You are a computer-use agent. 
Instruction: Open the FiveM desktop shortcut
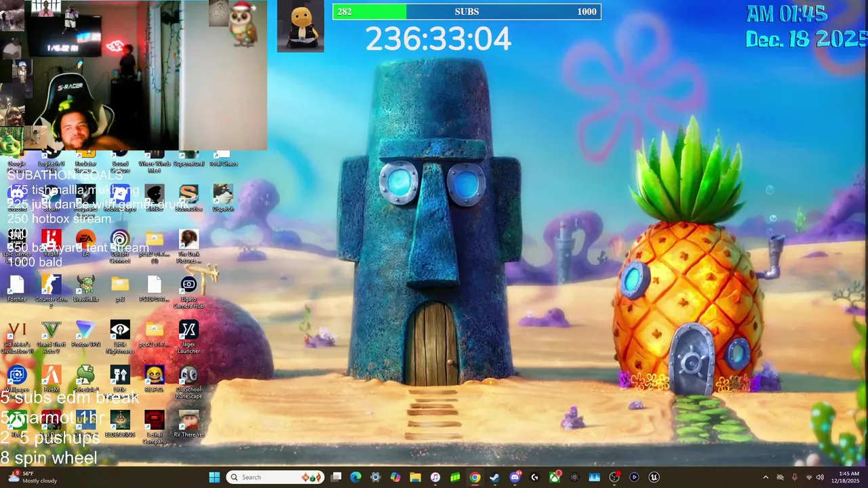point(51,378)
